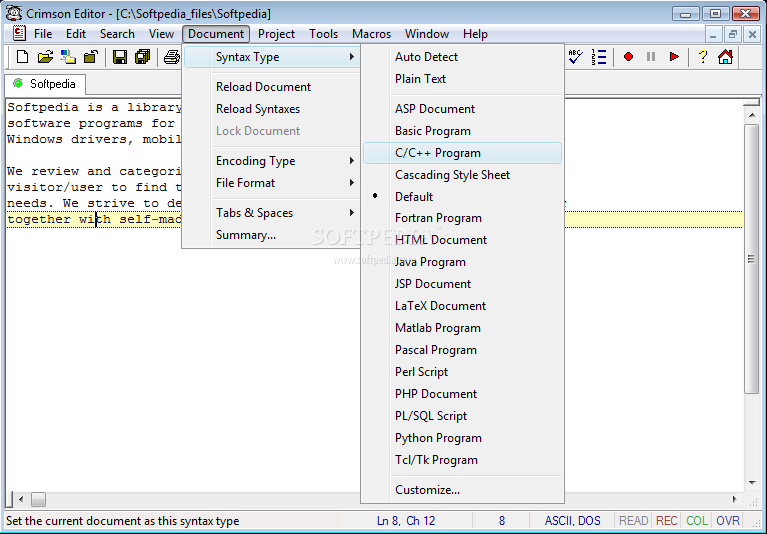
Task: Click the open remote FTP icon
Action: (x=68, y=57)
